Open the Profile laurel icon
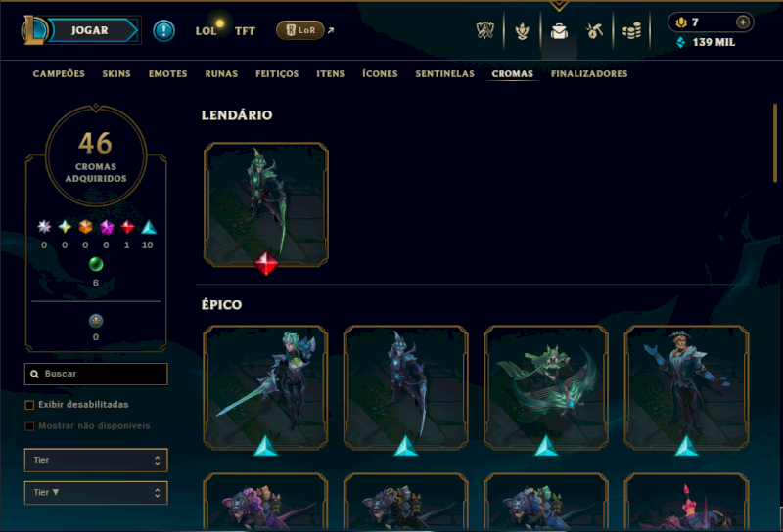Viewport: 783px width, 532px height. (x=522, y=31)
